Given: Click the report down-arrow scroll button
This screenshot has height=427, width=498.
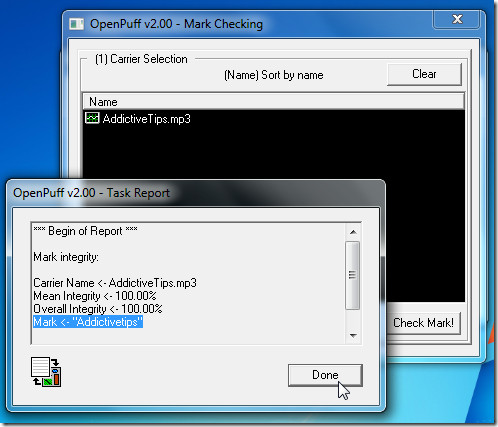Looking at the screenshot, I should (353, 335).
